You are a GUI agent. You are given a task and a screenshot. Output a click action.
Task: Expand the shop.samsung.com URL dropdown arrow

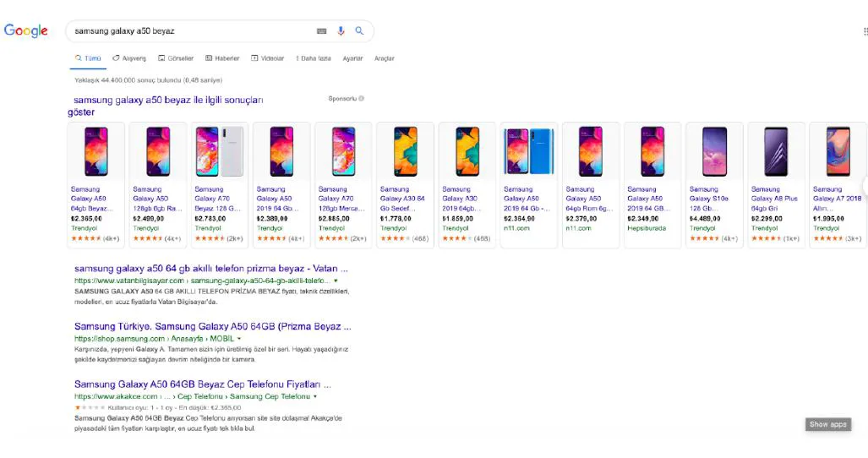click(239, 339)
